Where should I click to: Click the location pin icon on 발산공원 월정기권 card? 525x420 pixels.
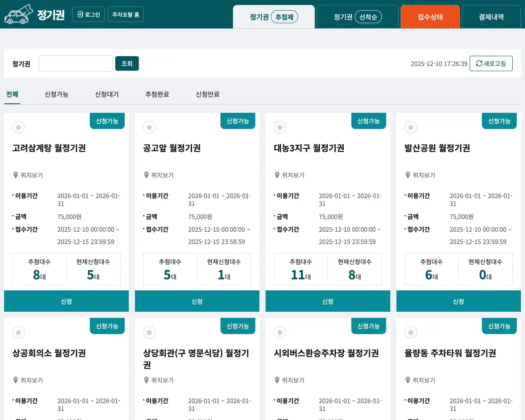pos(408,175)
